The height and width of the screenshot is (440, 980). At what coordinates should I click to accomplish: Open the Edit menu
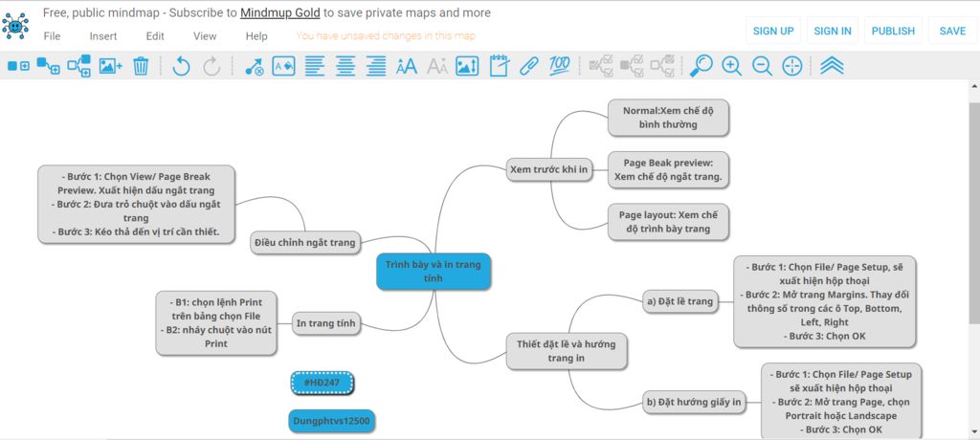[155, 36]
